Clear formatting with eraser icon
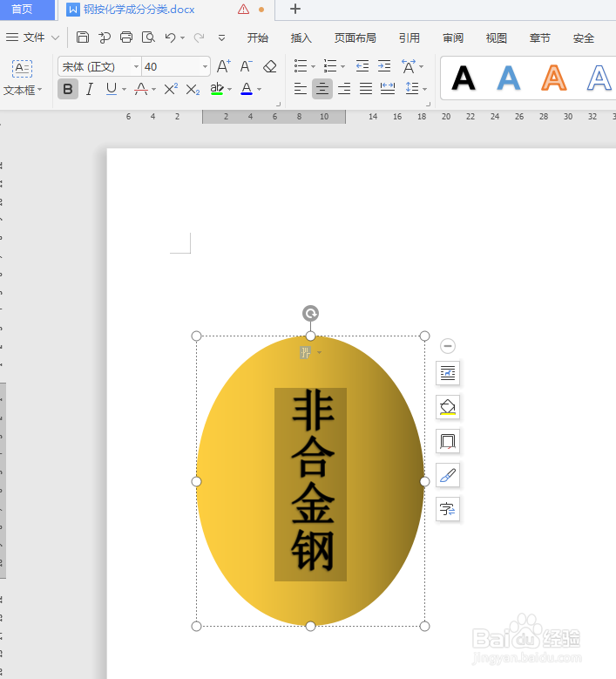Viewport: 616px width, 679px height. (x=270, y=66)
